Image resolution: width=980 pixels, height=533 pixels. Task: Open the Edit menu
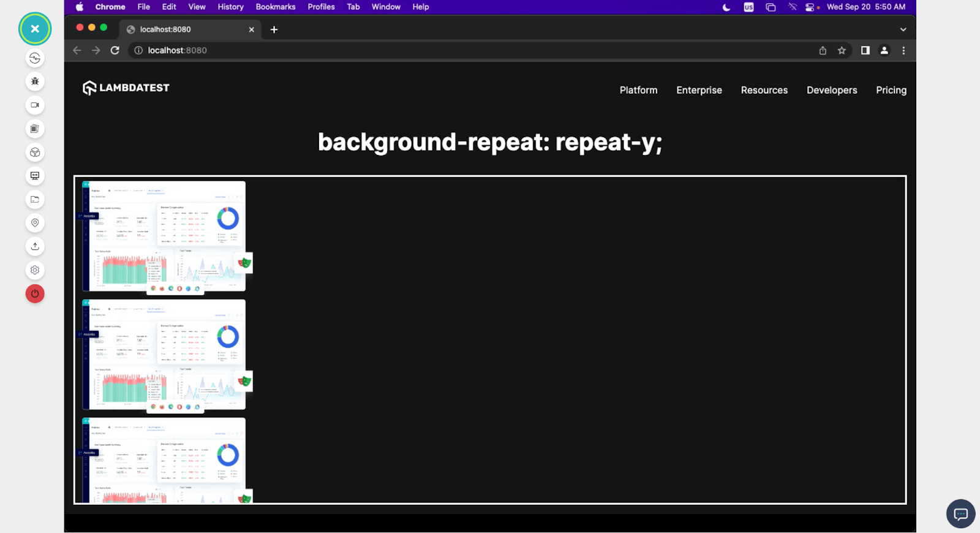169,7
